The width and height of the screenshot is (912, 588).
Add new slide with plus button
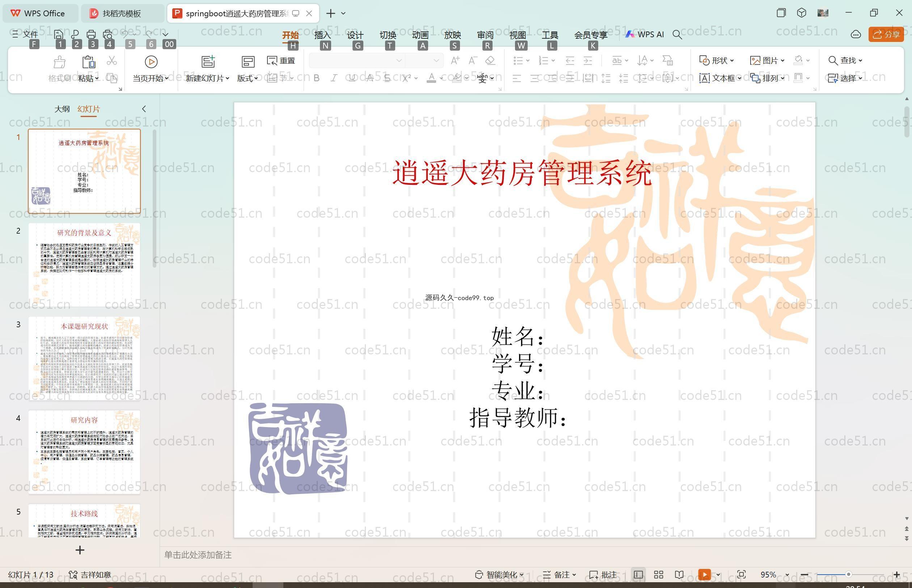tap(80, 550)
